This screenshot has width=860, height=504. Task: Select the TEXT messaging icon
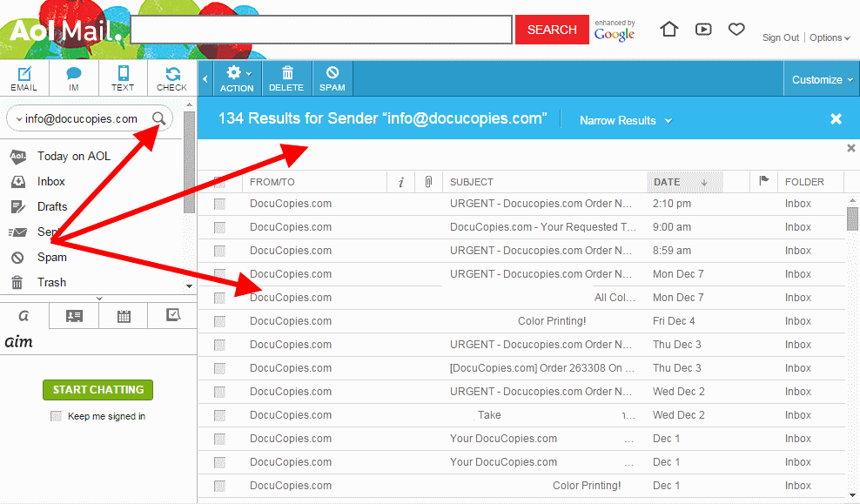pos(123,77)
